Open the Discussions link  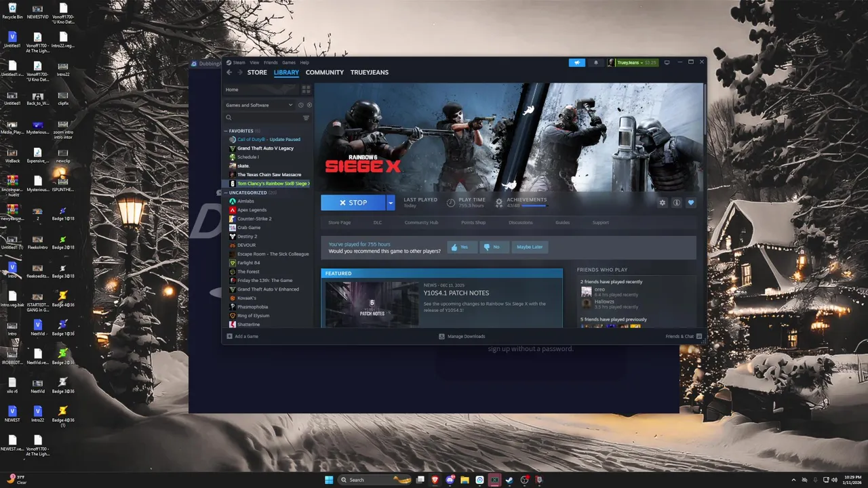tap(521, 222)
